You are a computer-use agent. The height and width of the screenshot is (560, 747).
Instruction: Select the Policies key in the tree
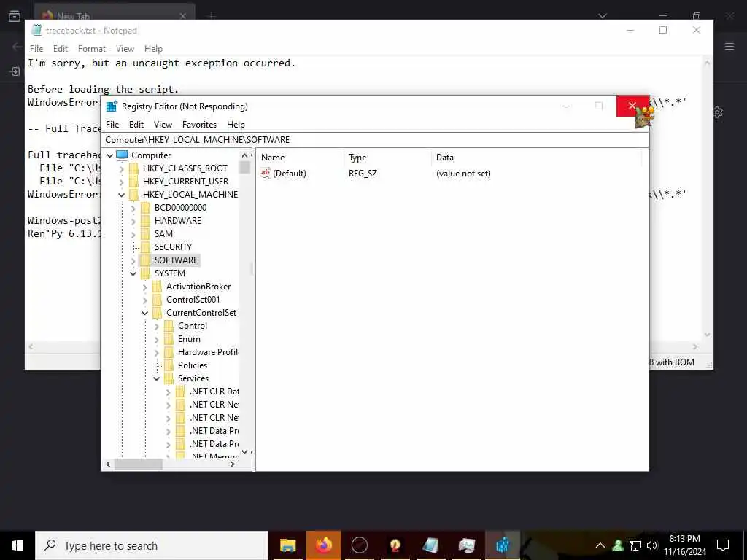click(193, 365)
